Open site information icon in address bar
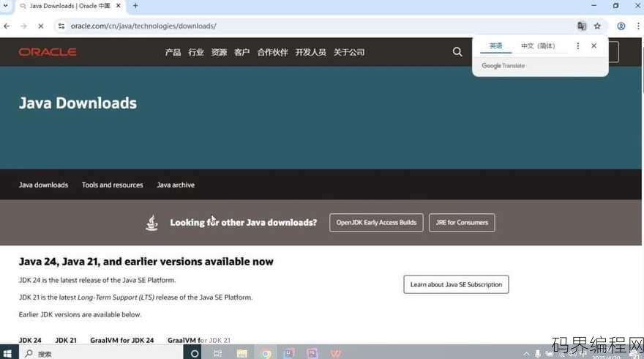This screenshot has height=359, width=644. coord(61,26)
